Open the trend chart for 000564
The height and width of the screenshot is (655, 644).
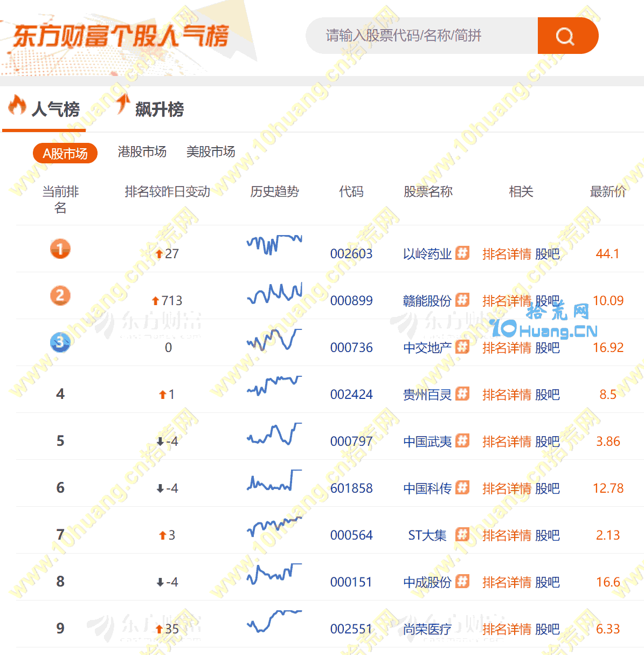[x=274, y=526]
